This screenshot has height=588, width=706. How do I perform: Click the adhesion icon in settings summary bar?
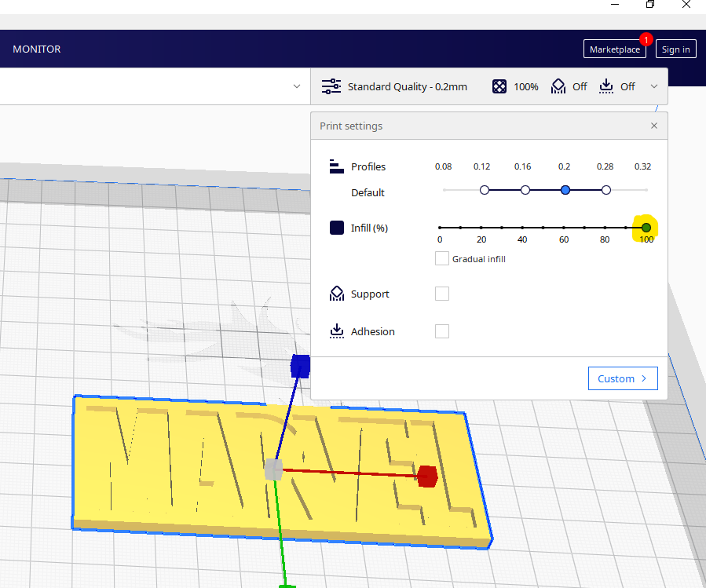[x=606, y=86]
